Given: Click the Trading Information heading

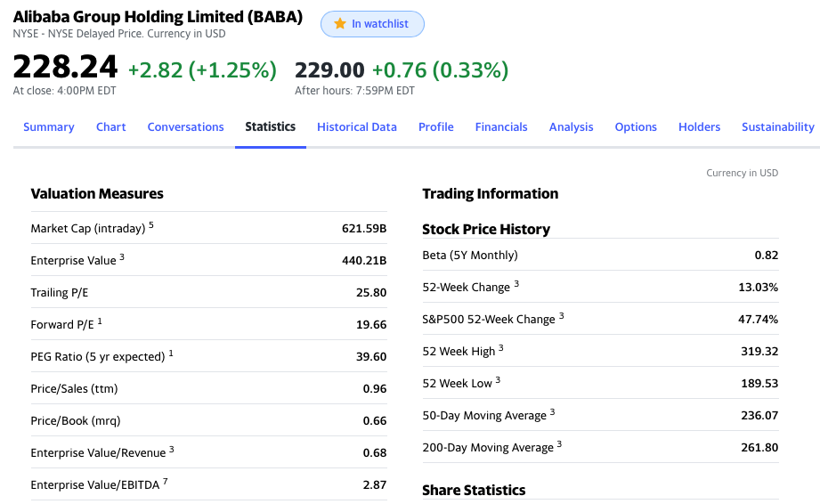Looking at the screenshot, I should point(491,193).
